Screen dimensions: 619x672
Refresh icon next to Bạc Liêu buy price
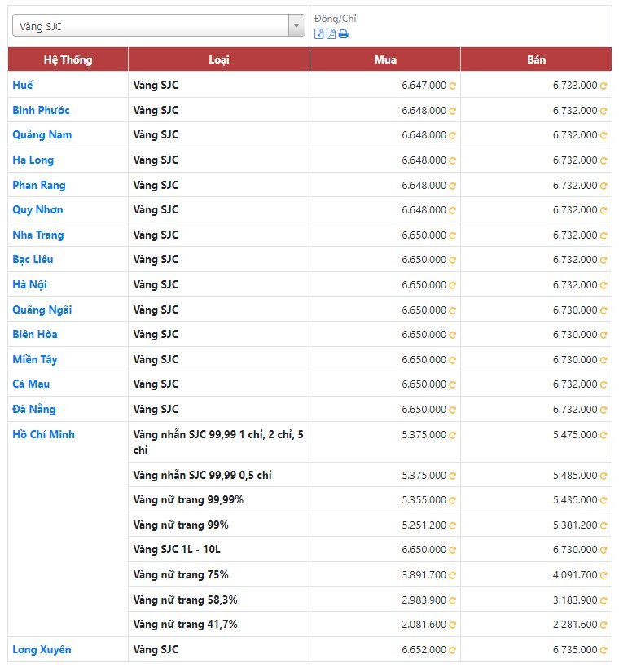452,260
